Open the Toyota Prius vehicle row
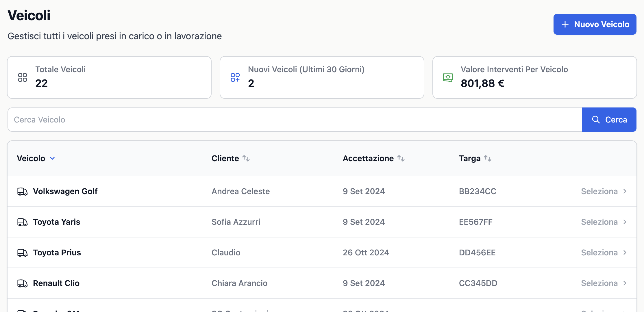Image resolution: width=644 pixels, height=312 pixels. point(322,252)
